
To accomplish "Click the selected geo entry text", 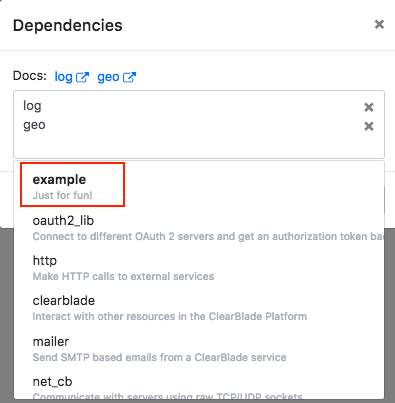I will pyautogui.click(x=34, y=125).
